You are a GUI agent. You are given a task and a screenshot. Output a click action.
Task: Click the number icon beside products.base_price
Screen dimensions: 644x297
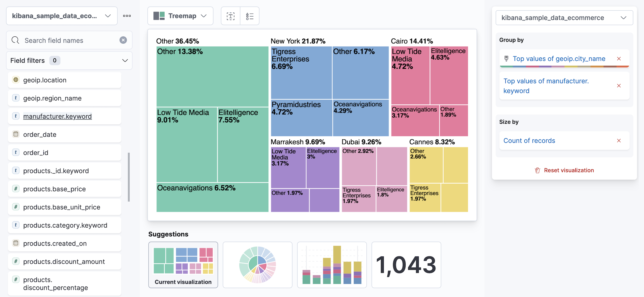click(x=16, y=189)
